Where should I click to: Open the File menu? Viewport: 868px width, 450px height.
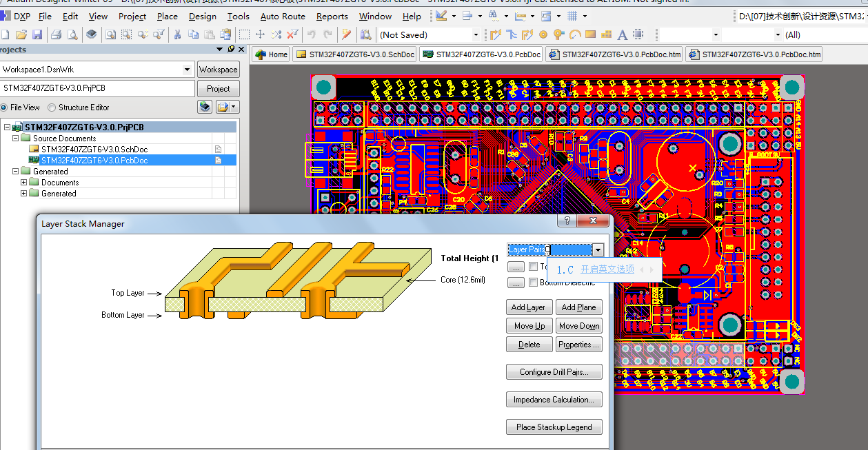(x=45, y=16)
